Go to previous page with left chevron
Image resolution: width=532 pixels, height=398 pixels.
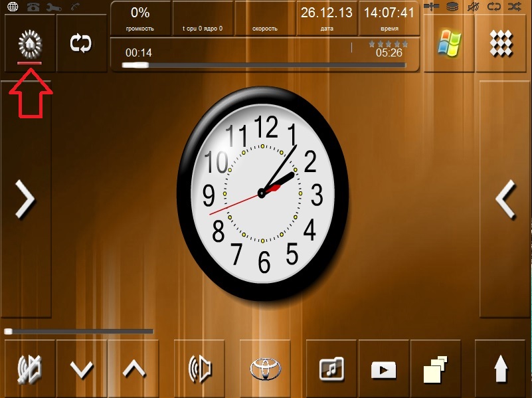tap(505, 199)
